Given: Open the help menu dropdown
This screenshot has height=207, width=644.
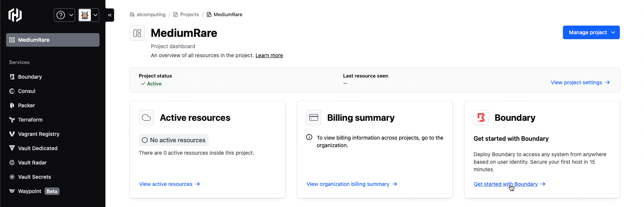Looking at the screenshot, I should click(x=64, y=15).
